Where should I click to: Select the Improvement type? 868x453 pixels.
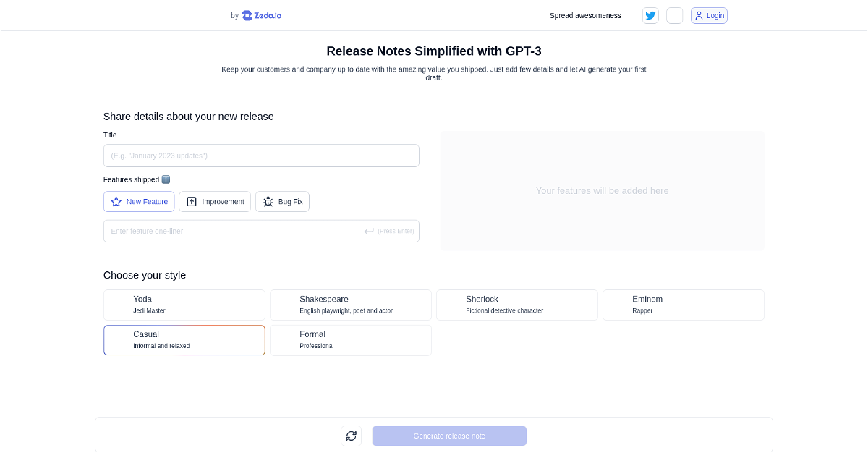click(x=215, y=202)
